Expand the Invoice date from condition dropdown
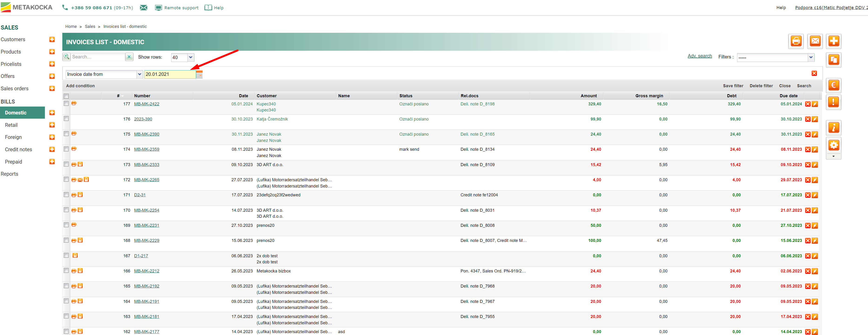 [139, 74]
